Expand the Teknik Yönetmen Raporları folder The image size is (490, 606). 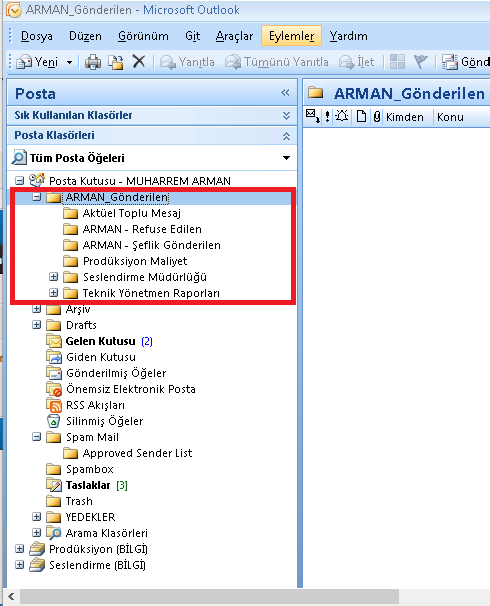(54, 293)
